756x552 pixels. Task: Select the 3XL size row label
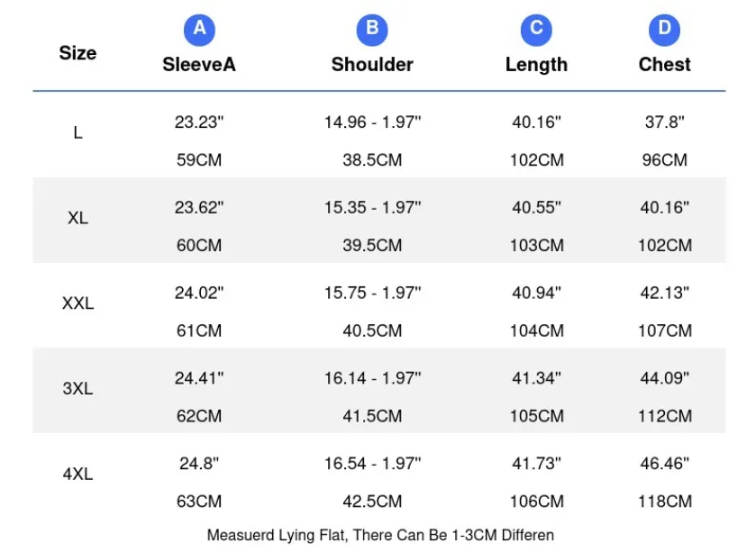pos(77,389)
